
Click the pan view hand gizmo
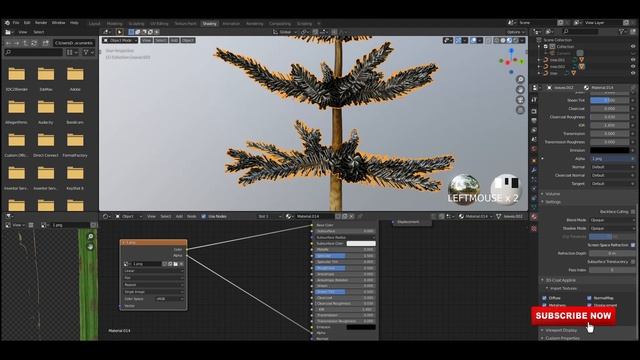click(520, 89)
